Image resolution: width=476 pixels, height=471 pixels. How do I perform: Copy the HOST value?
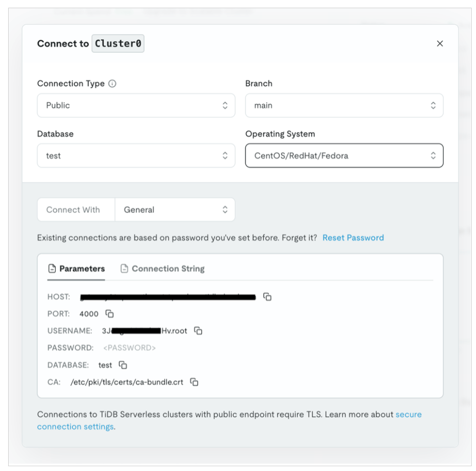click(268, 297)
